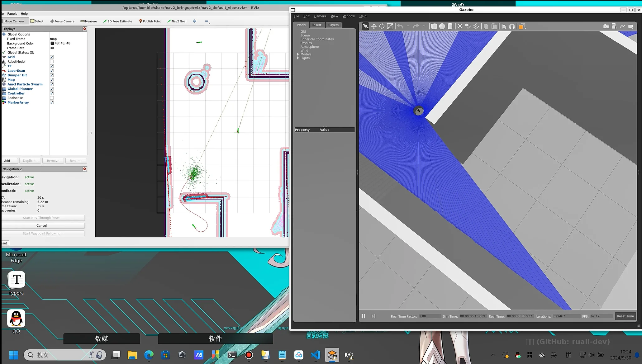The width and height of the screenshot is (642, 364).
Task: Enable the RobotModel display checkbox
Action: pyautogui.click(x=52, y=62)
